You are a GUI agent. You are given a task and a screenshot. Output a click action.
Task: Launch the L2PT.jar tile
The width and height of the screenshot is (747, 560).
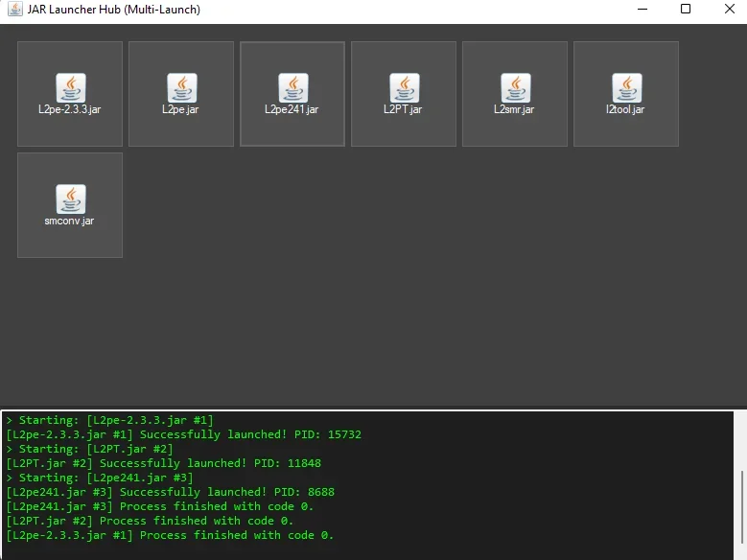pos(404,94)
